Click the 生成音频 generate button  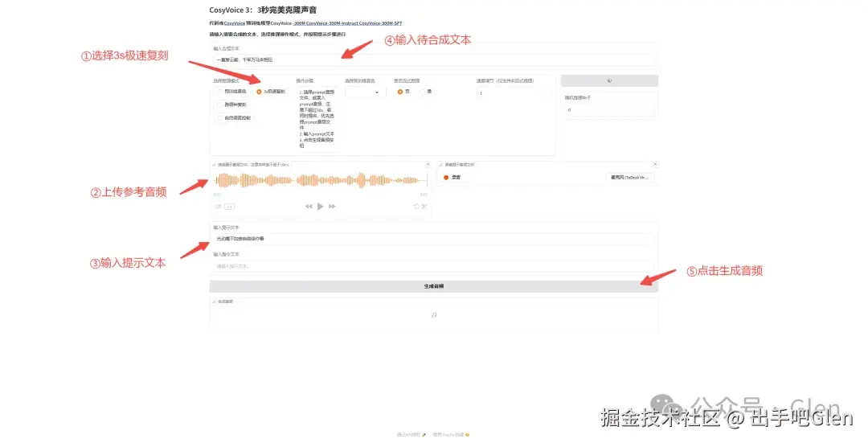433,286
